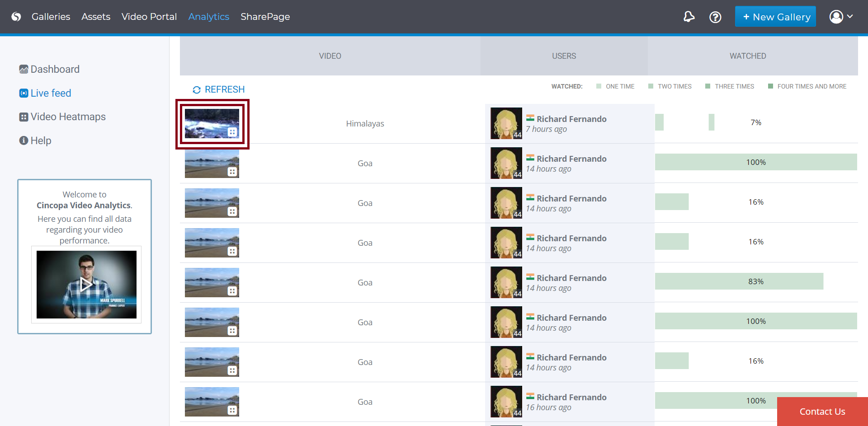Expand the user account dropdown
The height and width of the screenshot is (426, 868).
(x=841, y=17)
